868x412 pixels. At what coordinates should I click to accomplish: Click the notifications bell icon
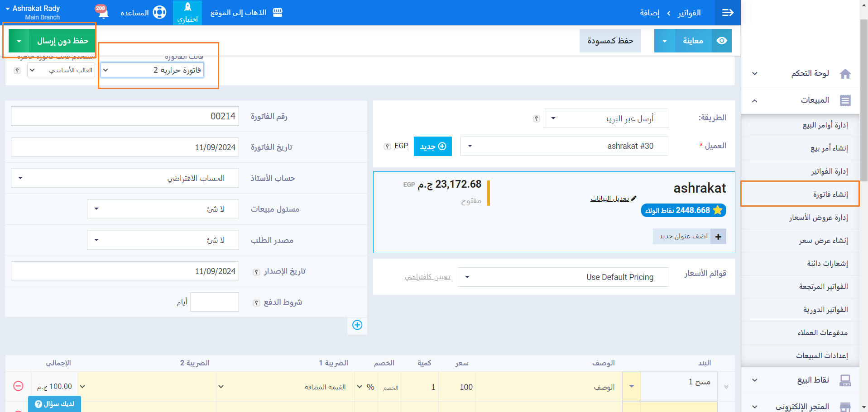tap(103, 13)
